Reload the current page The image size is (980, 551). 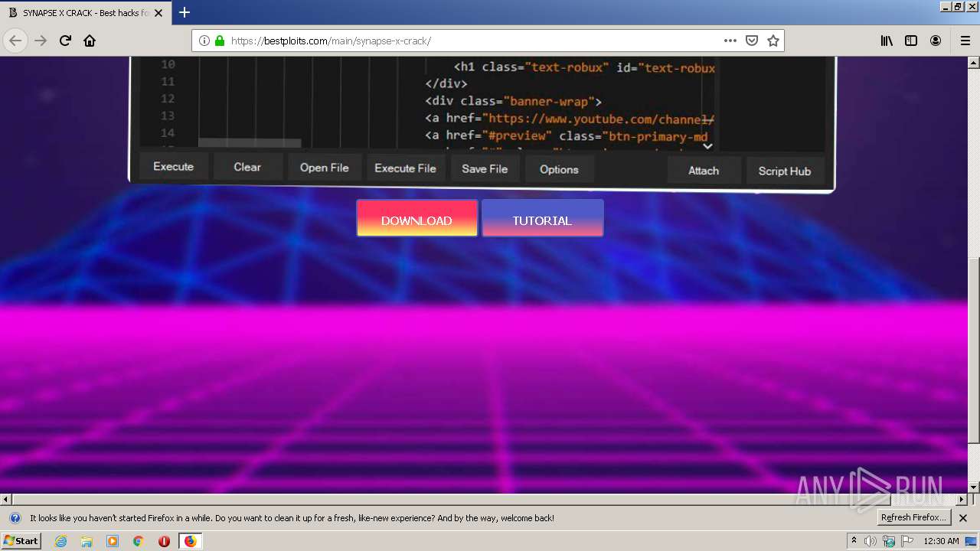coord(65,41)
